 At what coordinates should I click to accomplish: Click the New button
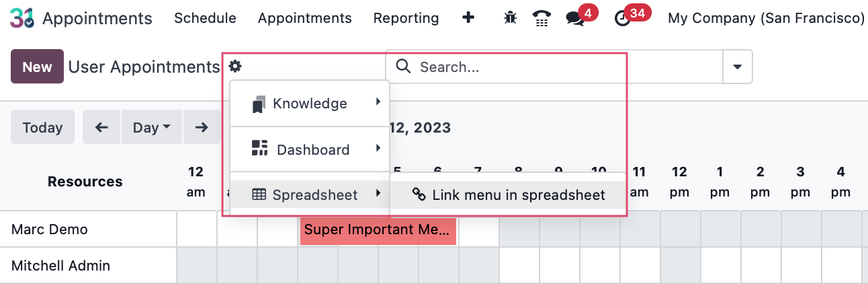[37, 67]
